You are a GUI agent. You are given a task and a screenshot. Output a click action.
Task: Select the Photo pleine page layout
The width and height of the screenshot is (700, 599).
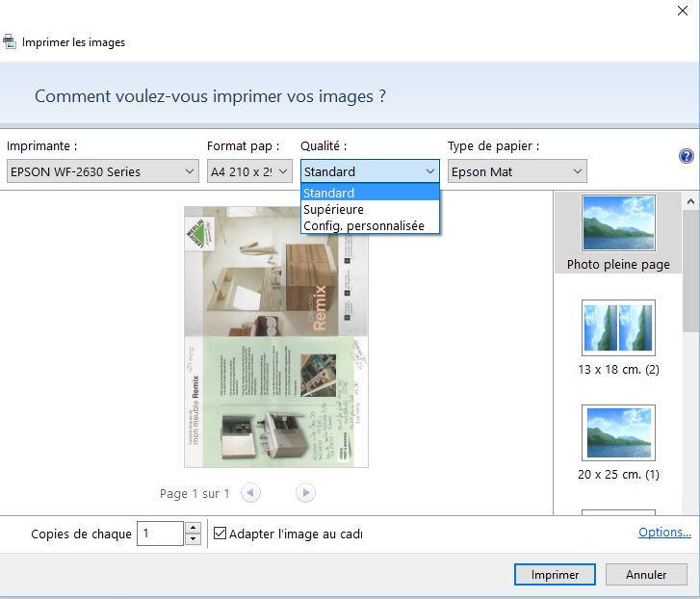[x=618, y=233]
